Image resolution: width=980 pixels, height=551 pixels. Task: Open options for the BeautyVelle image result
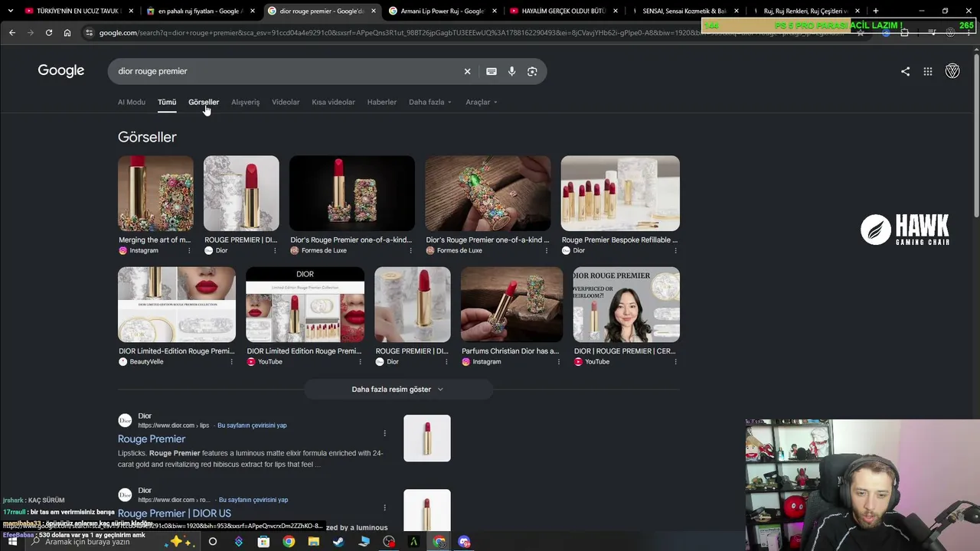tap(231, 362)
